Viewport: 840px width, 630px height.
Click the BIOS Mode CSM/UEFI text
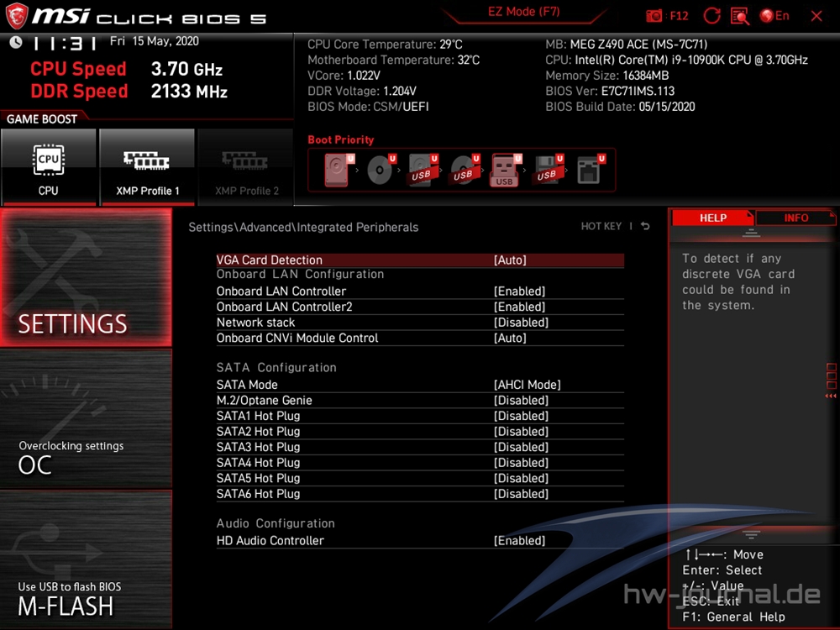(x=368, y=107)
